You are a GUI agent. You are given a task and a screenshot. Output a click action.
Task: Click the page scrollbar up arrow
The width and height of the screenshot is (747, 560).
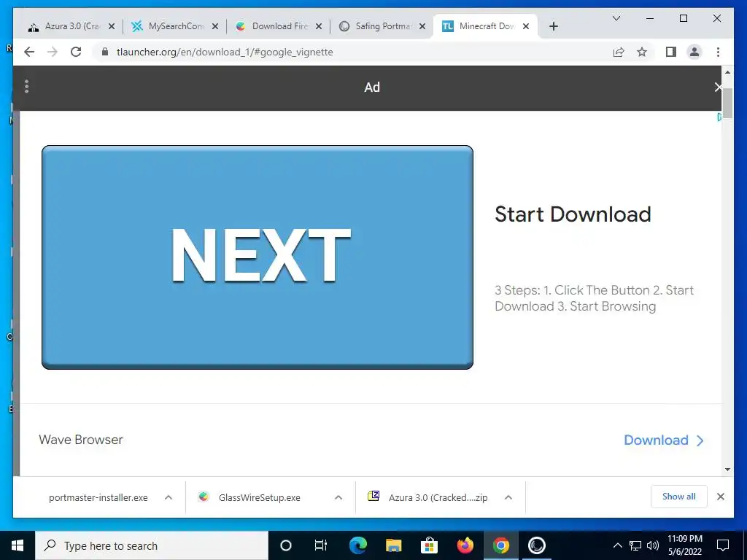point(727,72)
